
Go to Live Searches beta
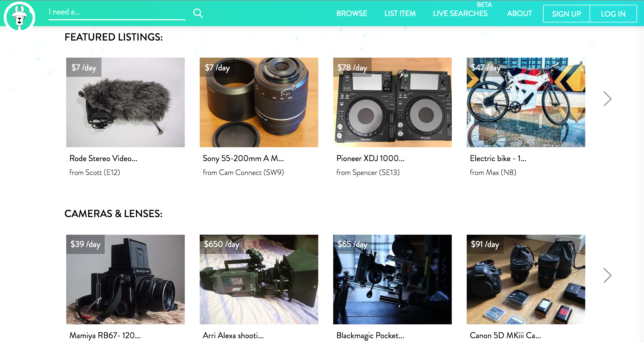[x=460, y=13]
